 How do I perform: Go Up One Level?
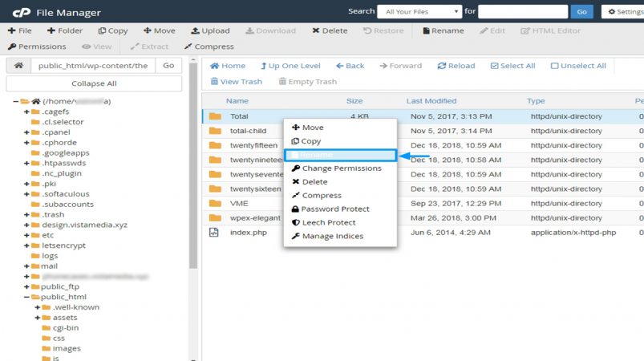tap(290, 66)
